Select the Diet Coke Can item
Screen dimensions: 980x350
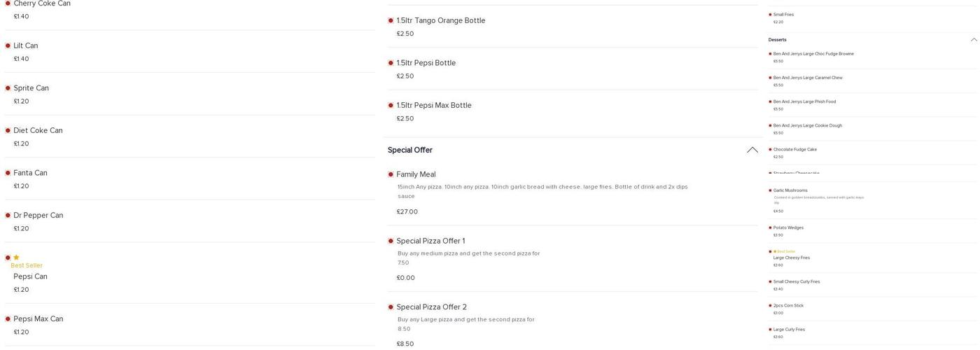point(38,131)
